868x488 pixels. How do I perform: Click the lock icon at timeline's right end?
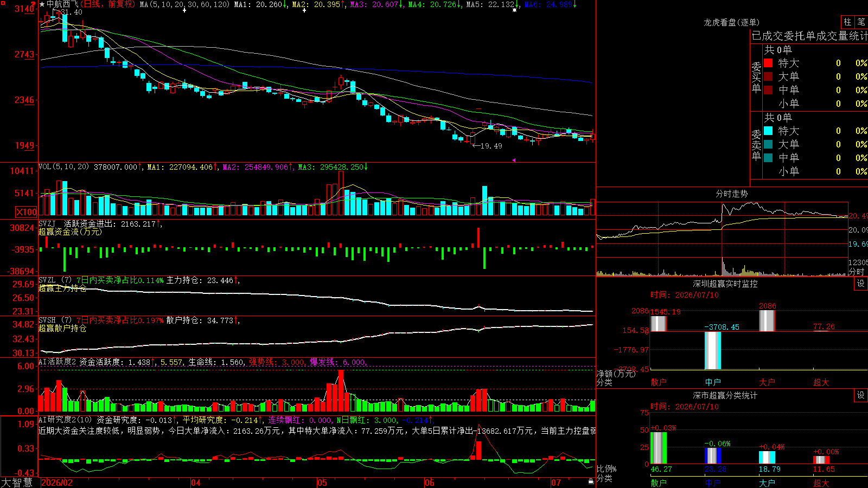point(591,481)
